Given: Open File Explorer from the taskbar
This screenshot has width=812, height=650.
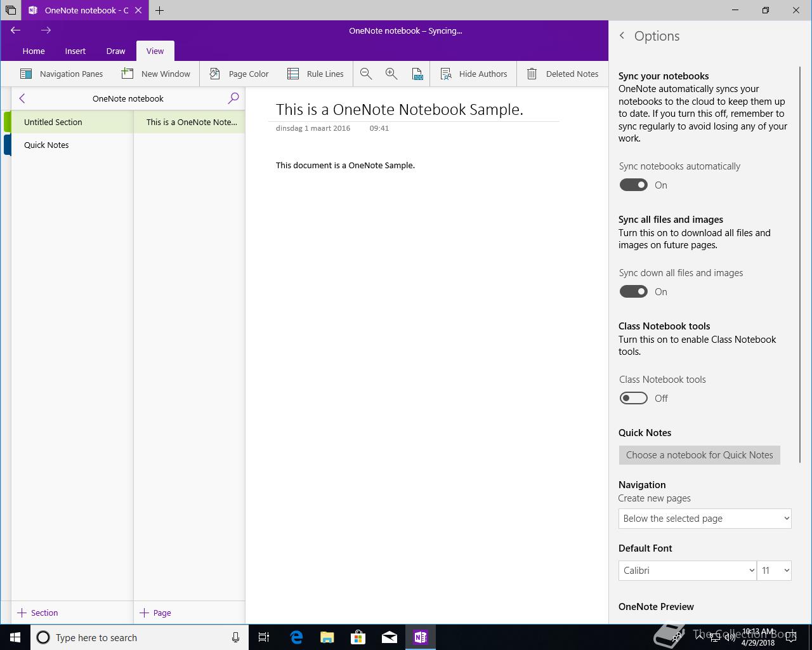Looking at the screenshot, I should point(327,637).
